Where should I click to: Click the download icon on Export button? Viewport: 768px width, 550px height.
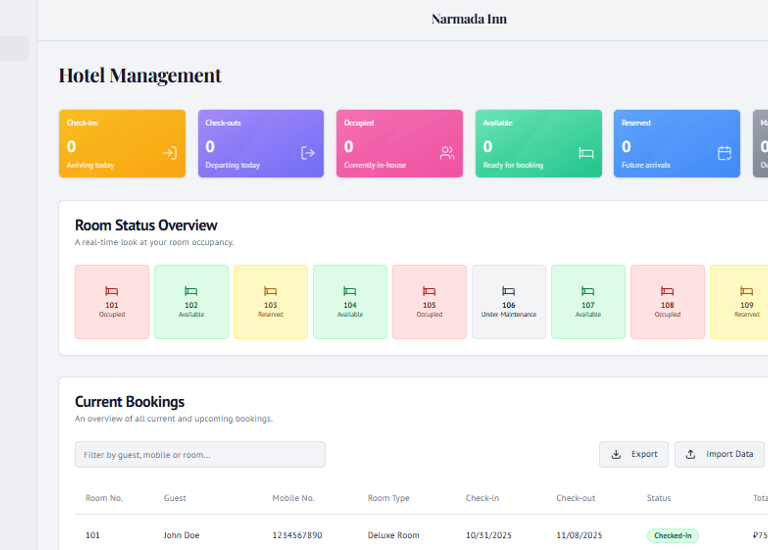point(616,454)
